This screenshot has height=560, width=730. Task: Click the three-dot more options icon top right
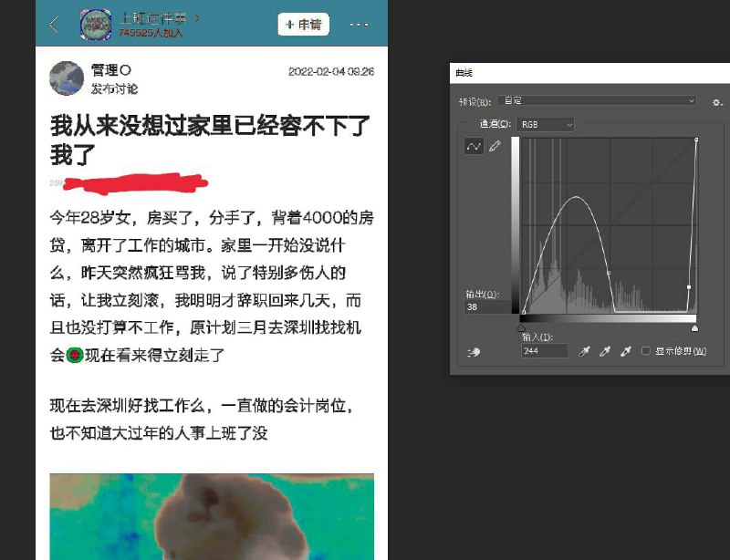coord(360,25)
